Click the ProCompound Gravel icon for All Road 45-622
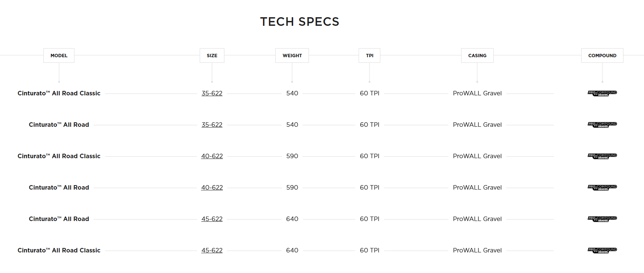The height and width of the screenshot is (273, 644). pos(602,219)
